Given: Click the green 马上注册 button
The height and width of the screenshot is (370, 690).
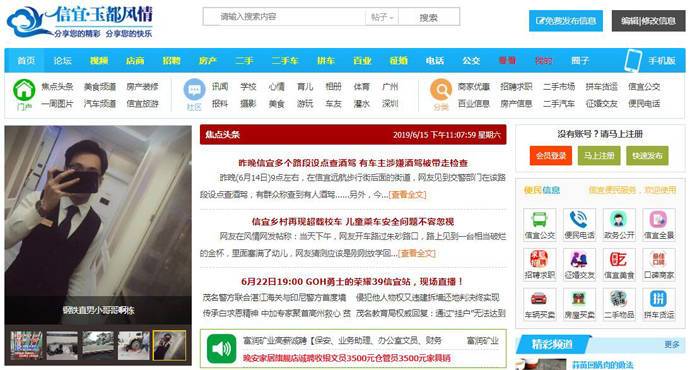Looking at the screenshot, I should click(x=599, y=156).
